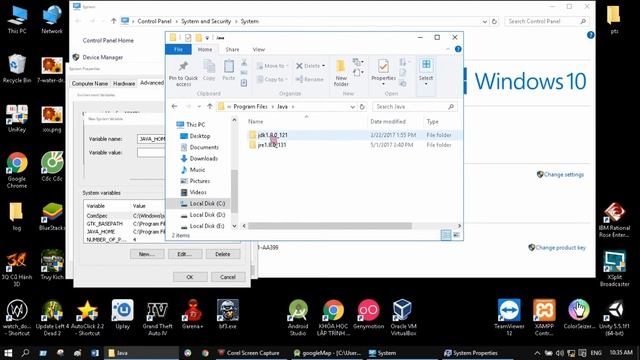
Task: Refresh the Java folder address bar
Action: (x=362, y=107)
